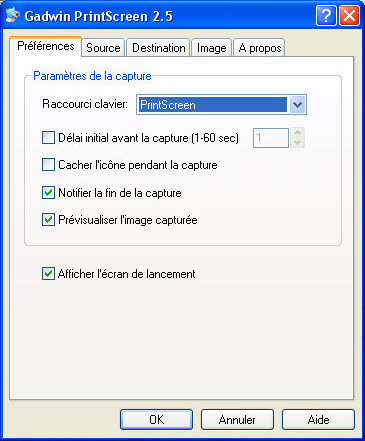The image size is (365, 441).
Task: Switch to the Source tab
Action: 103,48
